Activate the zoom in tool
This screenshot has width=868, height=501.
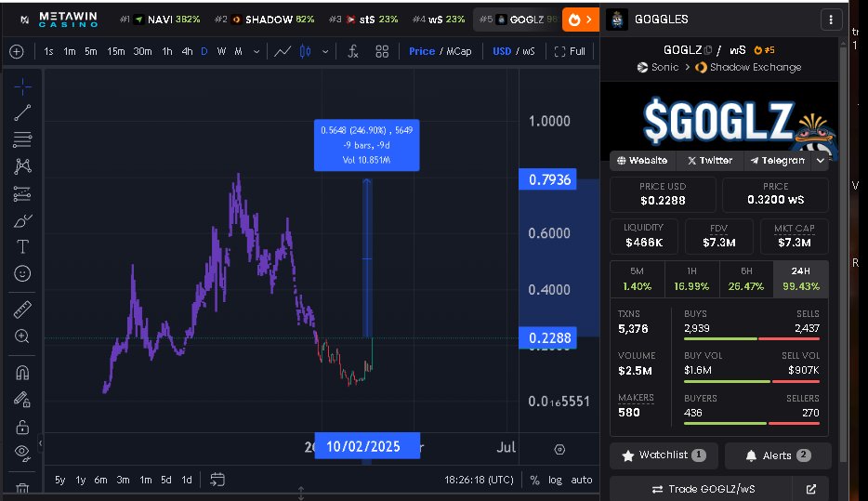pos(22,336)
